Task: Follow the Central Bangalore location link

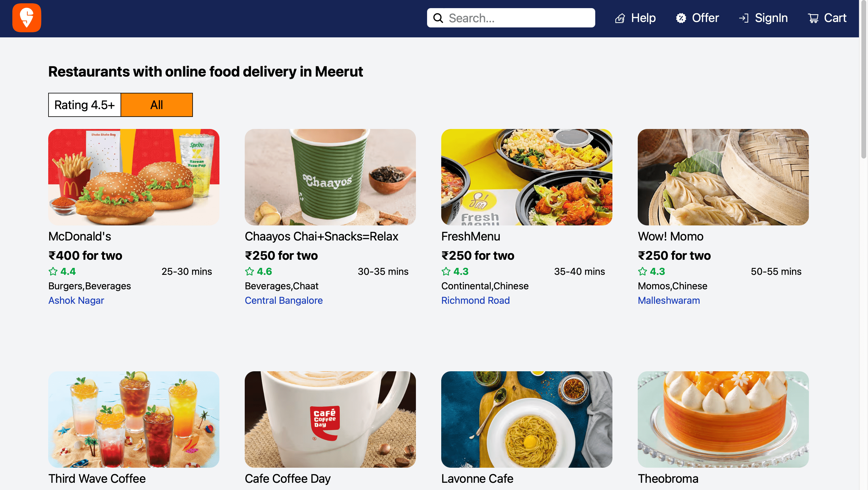Action: [x=284, y=300]
